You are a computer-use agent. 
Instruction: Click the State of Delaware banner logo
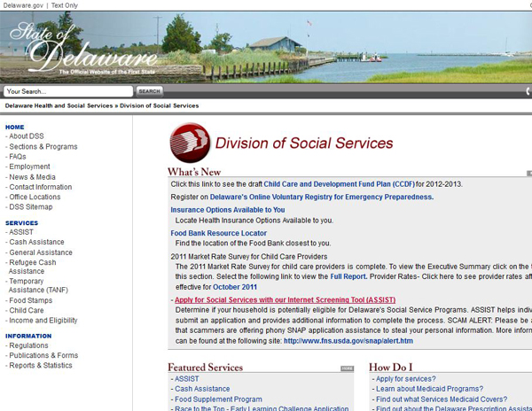(83, 48)
